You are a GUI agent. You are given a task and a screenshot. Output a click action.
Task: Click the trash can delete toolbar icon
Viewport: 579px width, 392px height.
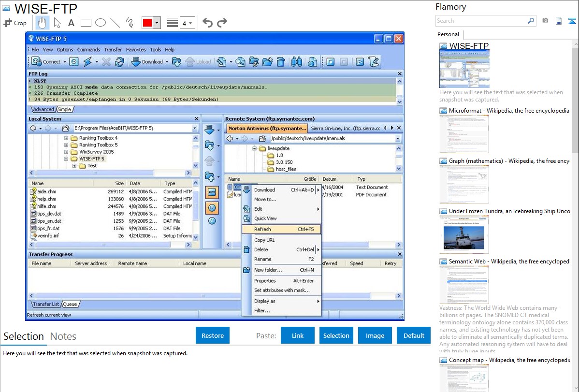tap(281, 62)
